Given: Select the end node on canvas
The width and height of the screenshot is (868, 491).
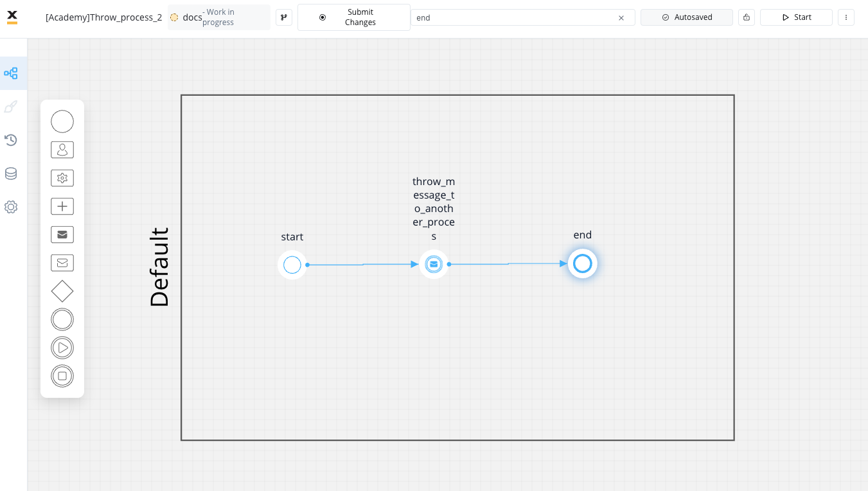Looking at the screenshot, I should click(583, 263).
